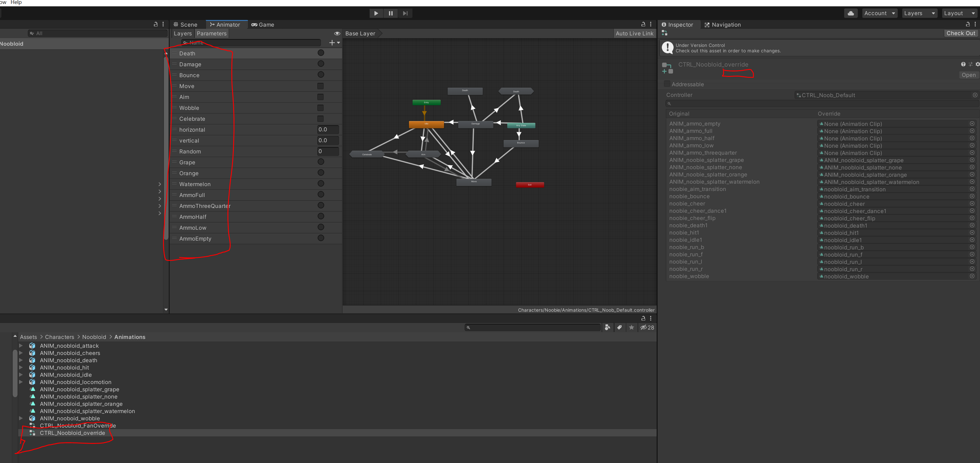Enable the Move bool parameter checkbox
Image resolution: width=980 pixels, height=463 pixels.
click(x=320, y=86)
